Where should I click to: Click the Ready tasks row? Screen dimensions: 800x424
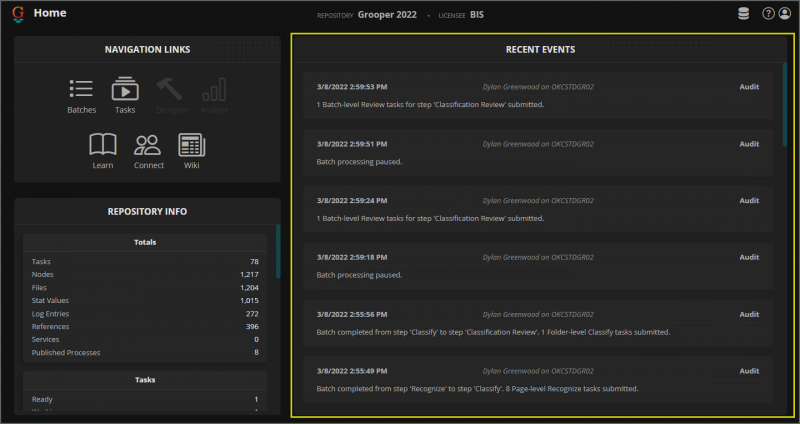(145, 400)
